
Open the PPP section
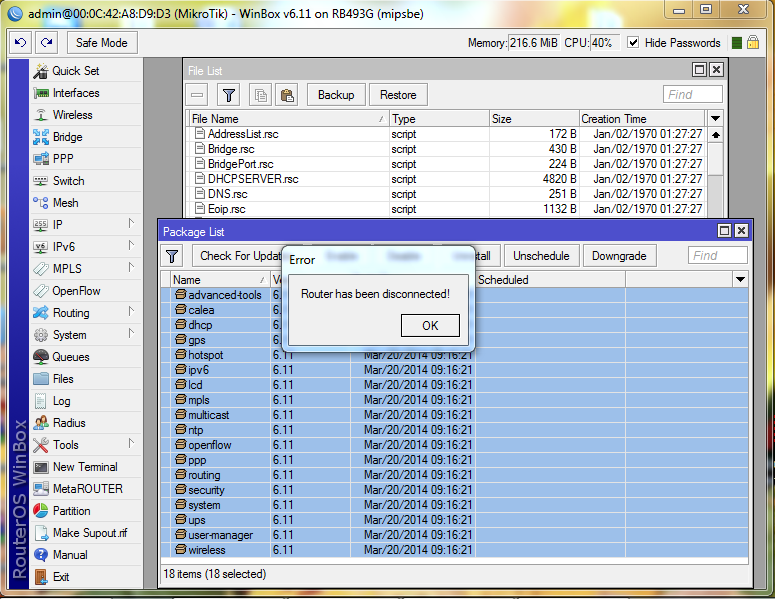click(x=63, y=159)
